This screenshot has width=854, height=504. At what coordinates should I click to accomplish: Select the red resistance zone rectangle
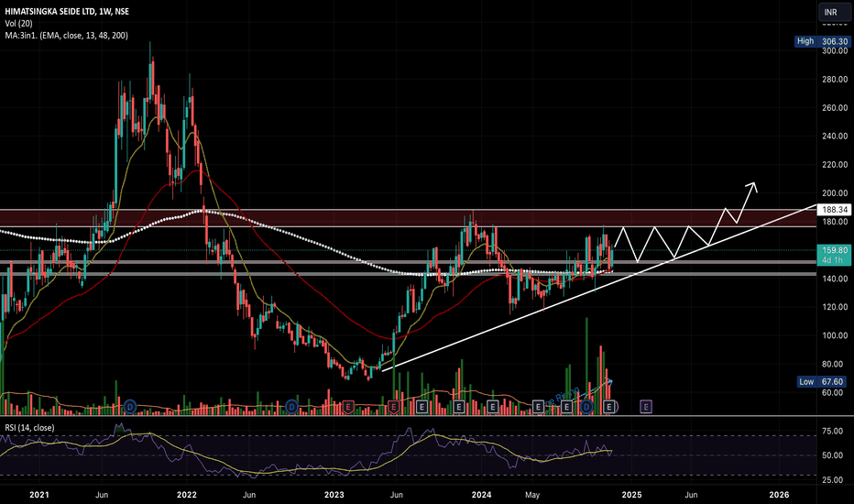(408, 218)
